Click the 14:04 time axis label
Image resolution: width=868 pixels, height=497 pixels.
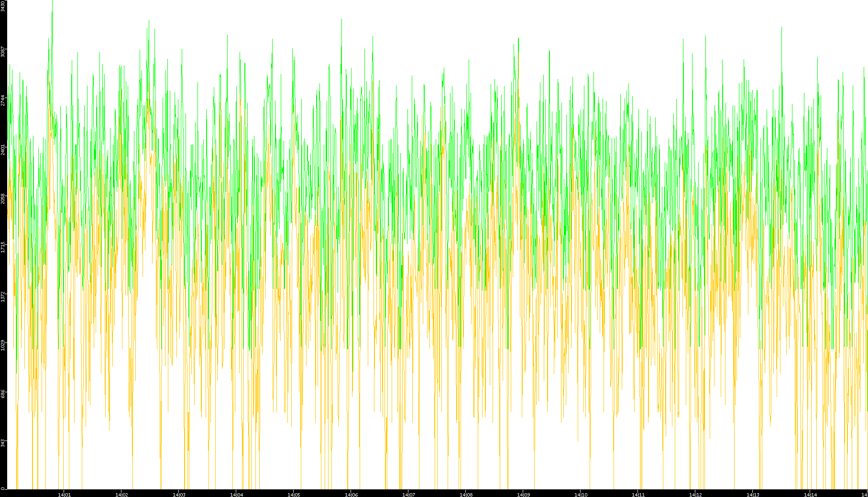click(236, 494)
